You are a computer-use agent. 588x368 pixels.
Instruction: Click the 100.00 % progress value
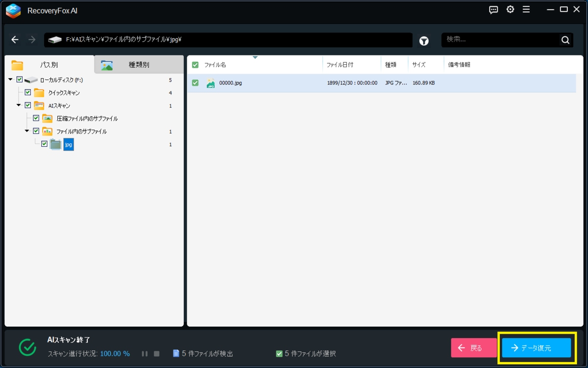tap(115, 353)
